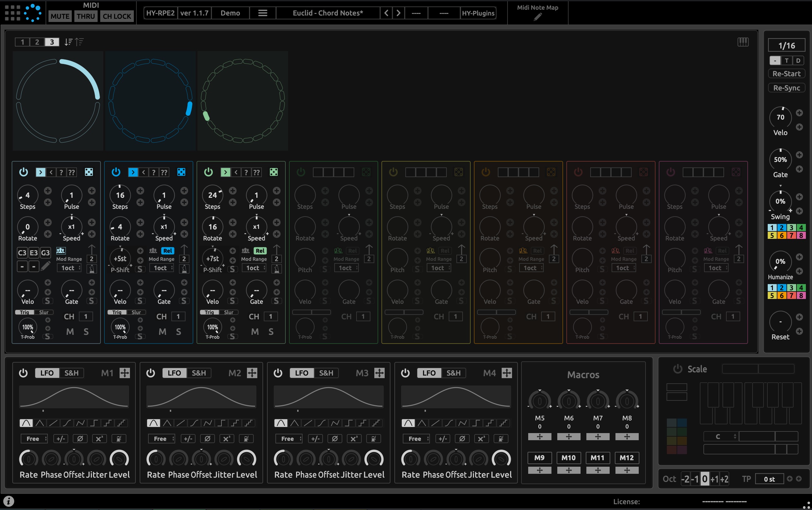Switch to page tab 2
Viewport: 812px width, 510px height.
[37, 42]
